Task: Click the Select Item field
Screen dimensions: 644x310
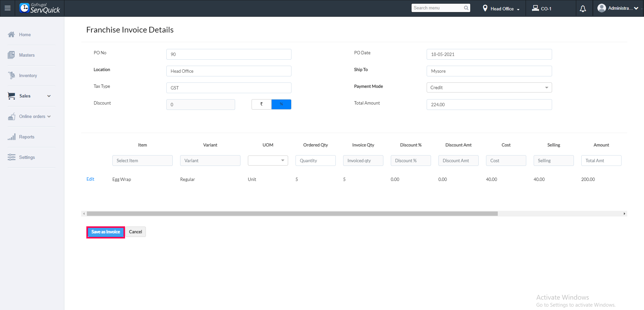Action: (x=142, y=161)
